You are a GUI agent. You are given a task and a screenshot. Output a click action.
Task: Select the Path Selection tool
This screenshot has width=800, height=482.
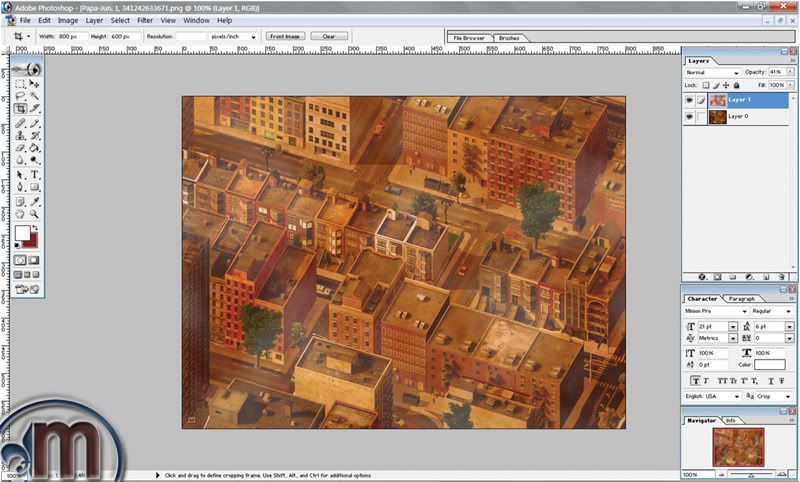tap(20, 175)
